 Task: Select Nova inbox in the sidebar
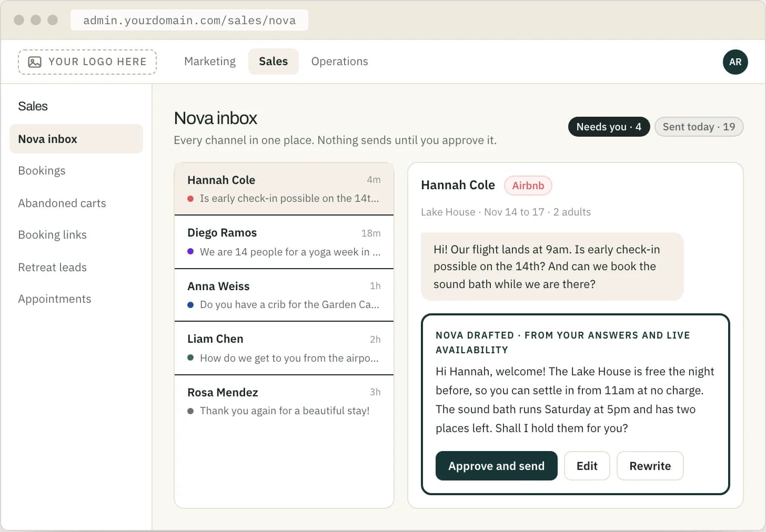(x=76, y=139)
